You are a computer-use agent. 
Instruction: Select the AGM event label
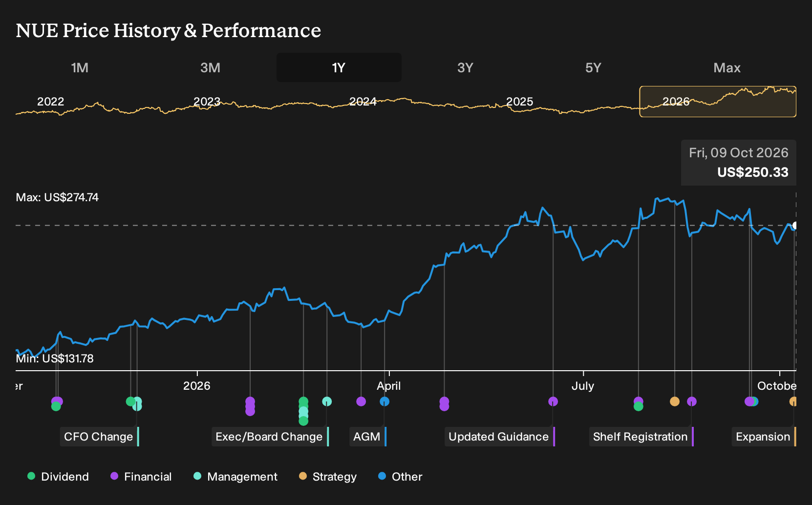pyautogui.click(x=368, y=437)
